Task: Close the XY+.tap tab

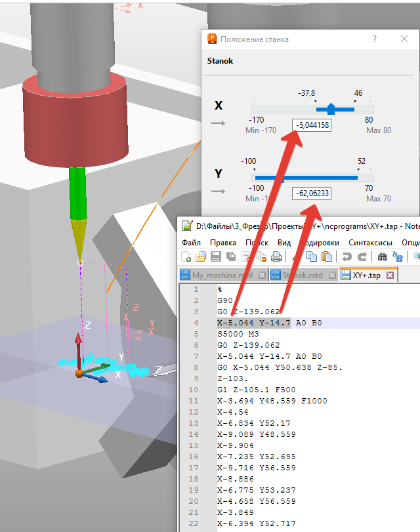Action: tap(390, 275)
